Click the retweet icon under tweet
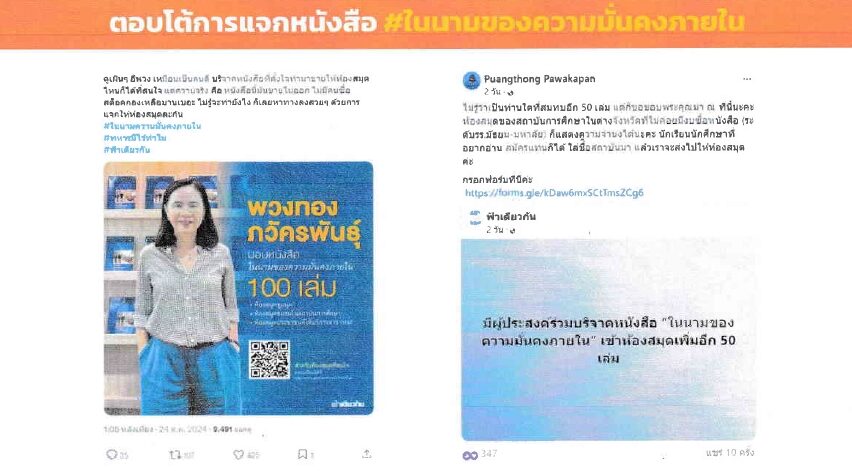The height and width of the screenshot is (471, 852). (x=175, y=455)
